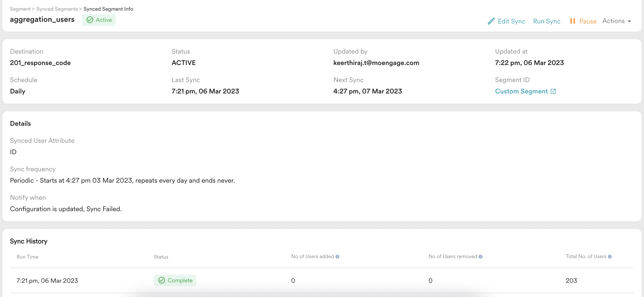Viewport: 644px width, 297px height.
Task: Click the Run Time column header
Action: [28, 257]
